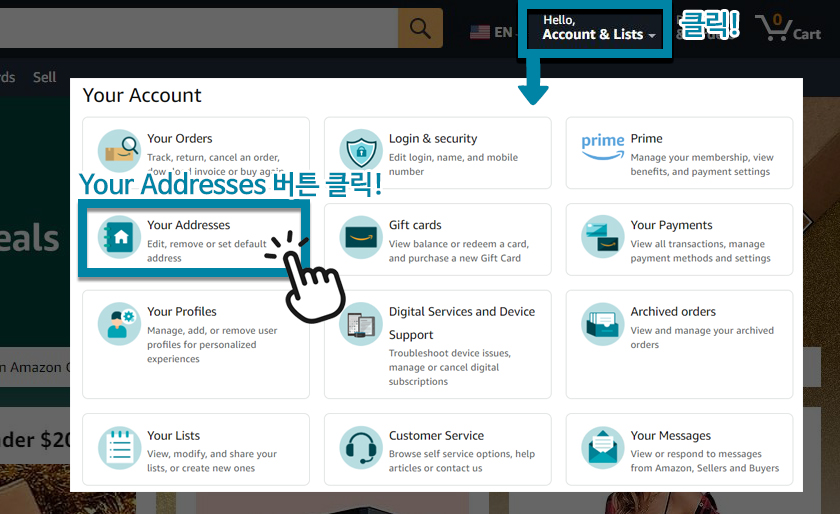Click 'View, modify, and share your lists' text
This screenshot has width=840, height=514.
click(212, 460)
